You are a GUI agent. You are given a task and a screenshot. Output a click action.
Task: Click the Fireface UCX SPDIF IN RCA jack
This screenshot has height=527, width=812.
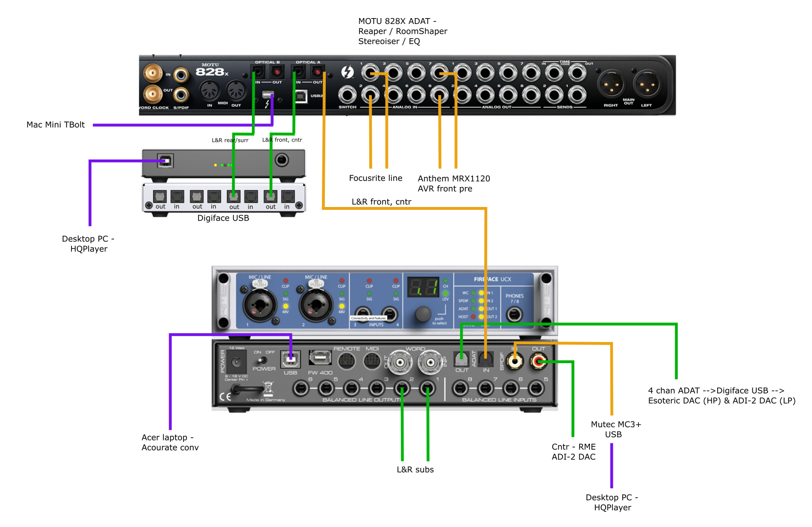[x=515, y=362]
